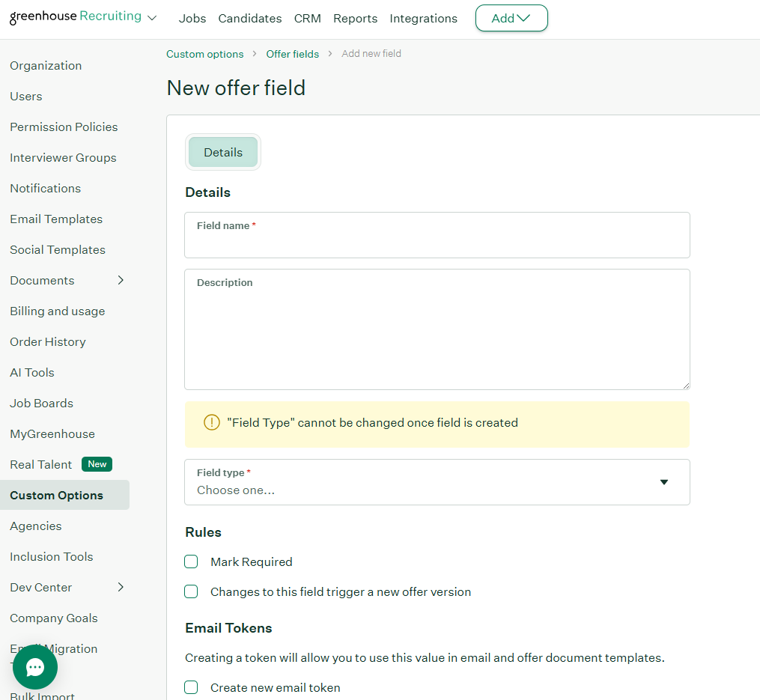The height and width of the screenshot is (700, 760).
Task: Open the chat support bubble
Action: pyautogui.click(x=35, y=667)
